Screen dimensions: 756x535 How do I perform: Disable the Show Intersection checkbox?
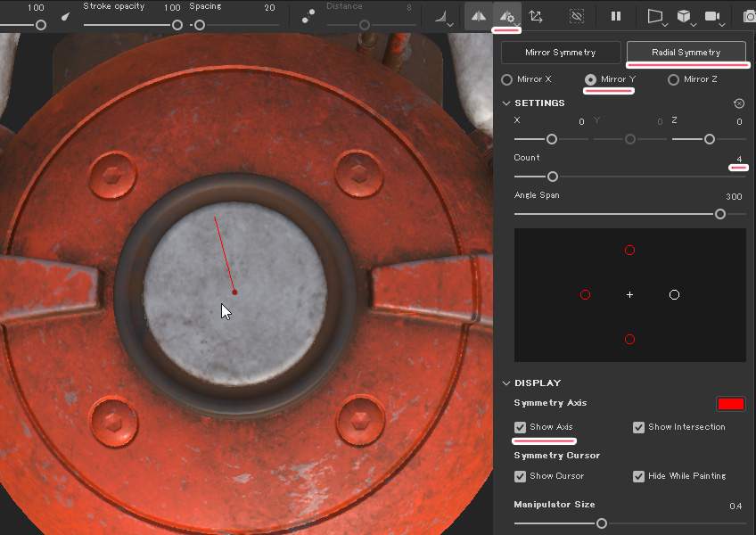(x=638, y=427)
